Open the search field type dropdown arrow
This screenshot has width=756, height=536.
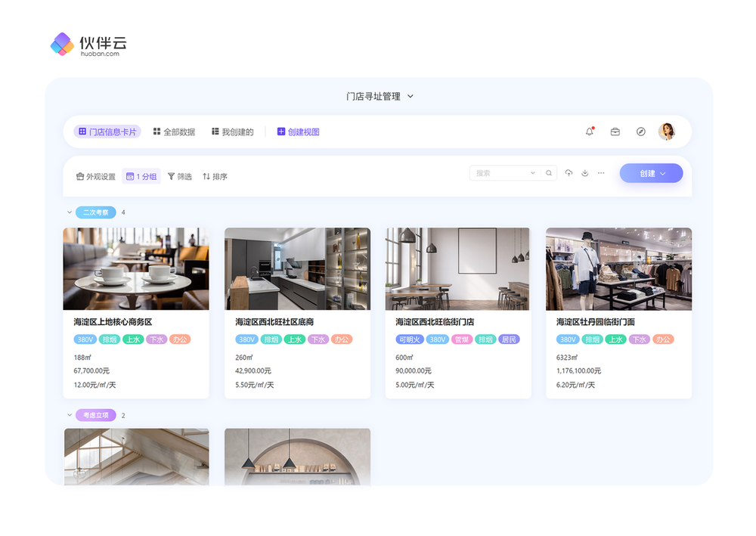[x=532, y=173]
